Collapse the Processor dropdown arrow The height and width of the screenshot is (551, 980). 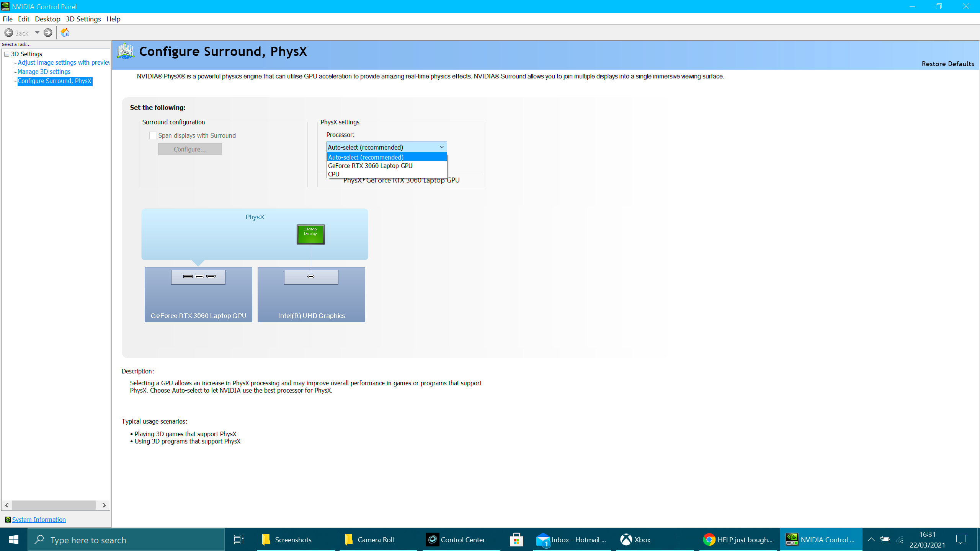(x=442, y=147)
